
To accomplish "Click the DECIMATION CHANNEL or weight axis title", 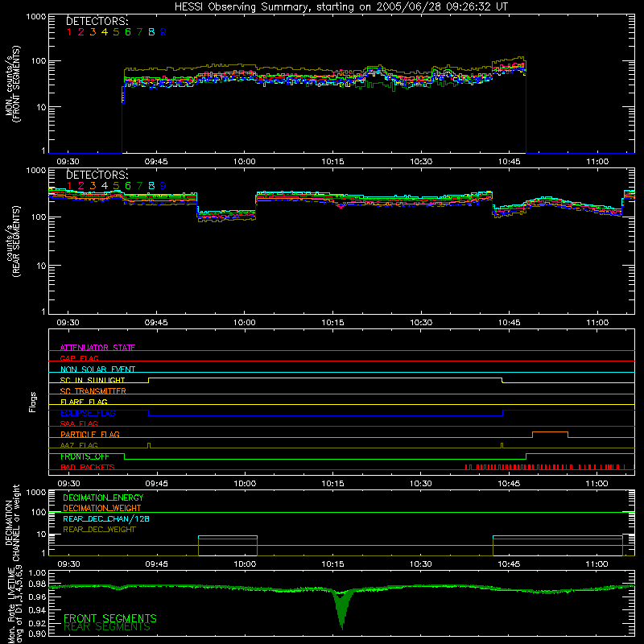I will pyautogui.click(x=13, y=522).
